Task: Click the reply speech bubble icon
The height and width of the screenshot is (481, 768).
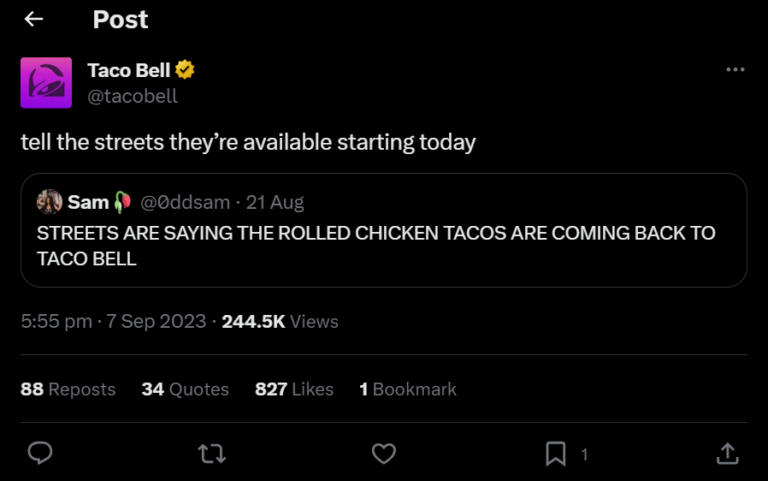Action: (x=40, y=454)
